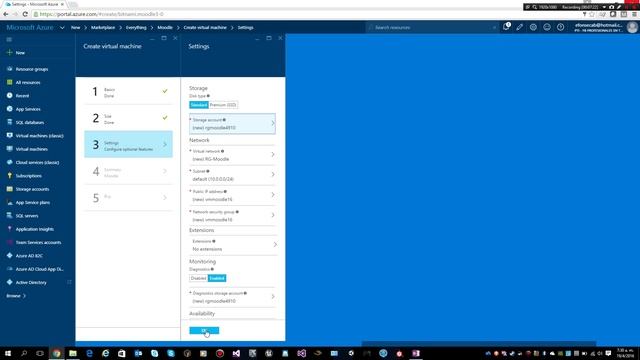This screenshot has height=360, width=640.
Task: Click the New plus icon in the sidebar
Action: (x=9, y=52)
